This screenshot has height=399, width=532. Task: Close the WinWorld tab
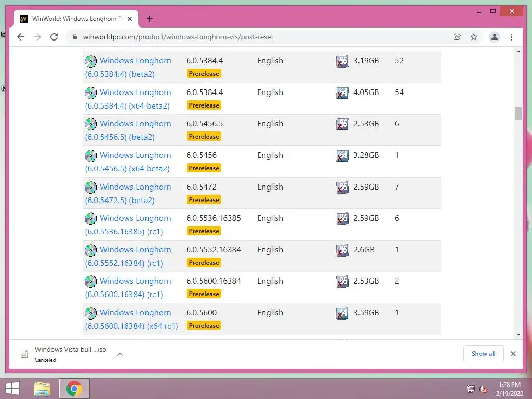point(129,19)
